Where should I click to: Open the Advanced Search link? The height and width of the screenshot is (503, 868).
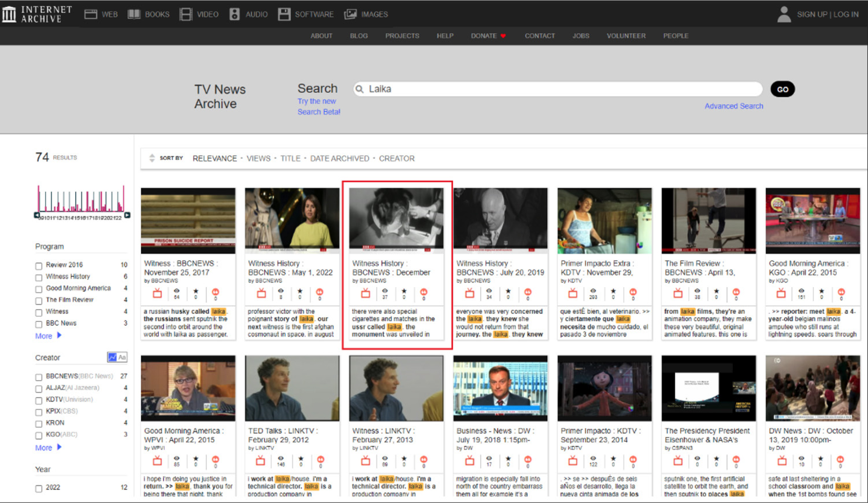pyautogui.click(x=734, y=106)
